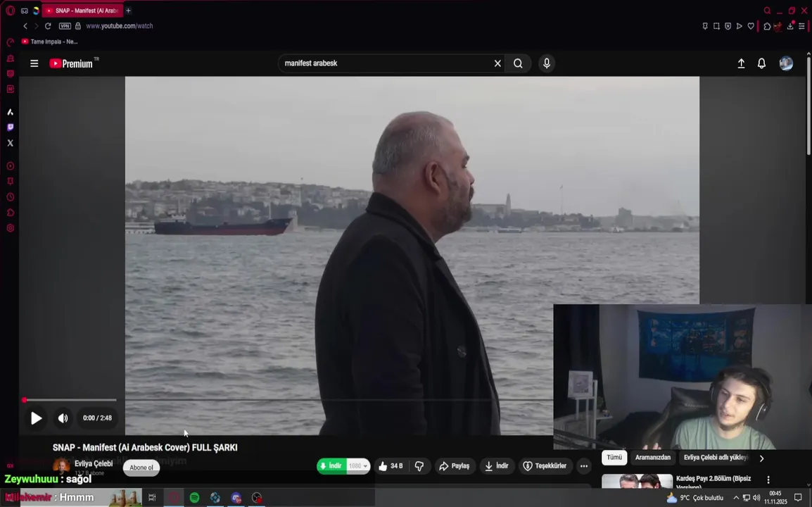Open options menu for Kardeş Payı video

[768, 480]
